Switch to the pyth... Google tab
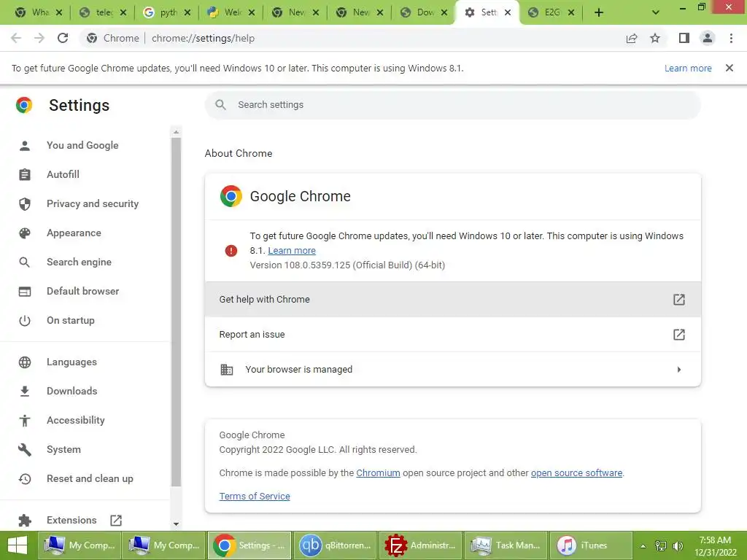 pos(168,12)
